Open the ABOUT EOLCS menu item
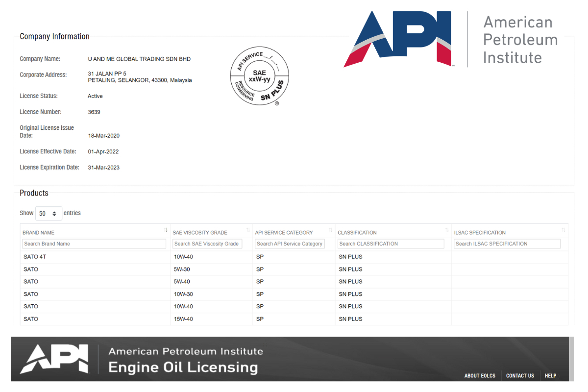 tap(480, 375)
